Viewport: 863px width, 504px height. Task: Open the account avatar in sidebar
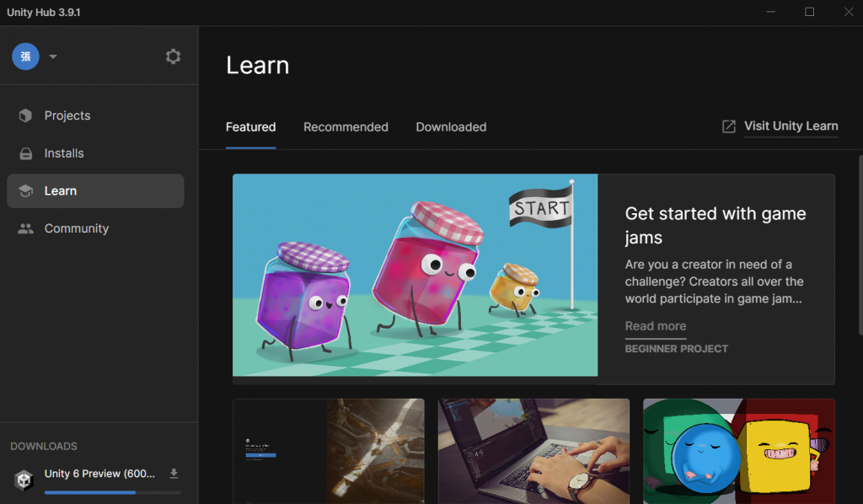tap(26, 56)
